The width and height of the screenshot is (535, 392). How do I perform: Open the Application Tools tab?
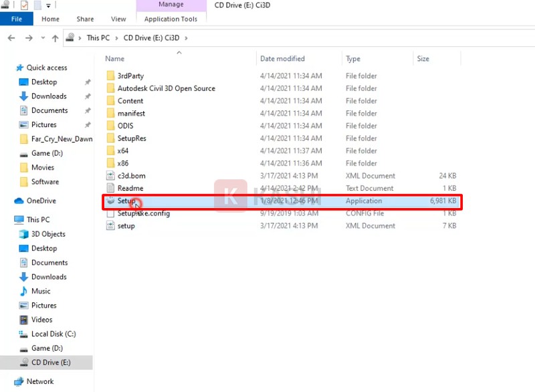tap(171, 19)
